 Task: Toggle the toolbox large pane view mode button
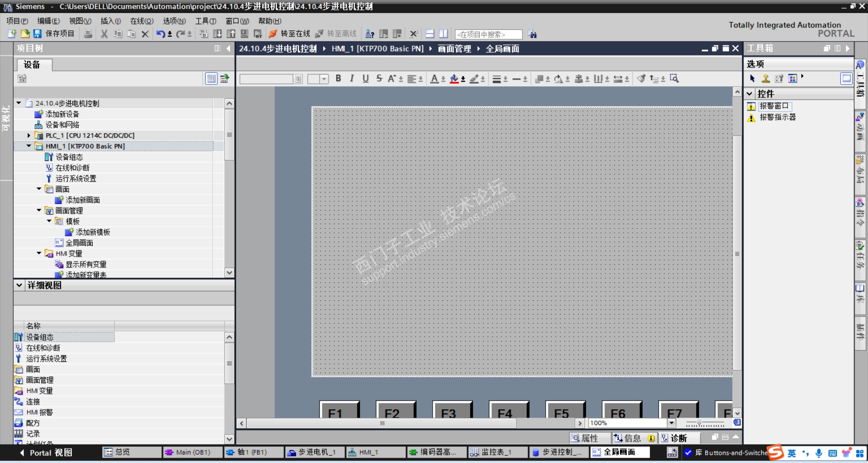[846, 79]
